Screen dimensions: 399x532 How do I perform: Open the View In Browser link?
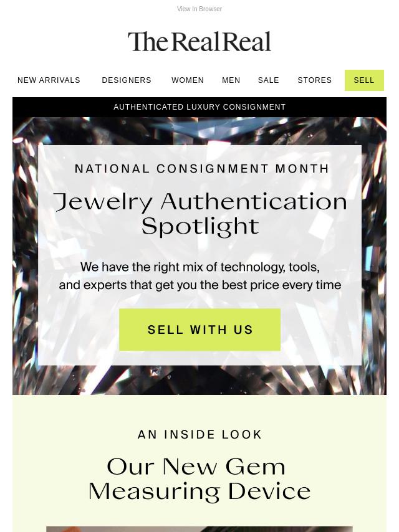(199, 9)
